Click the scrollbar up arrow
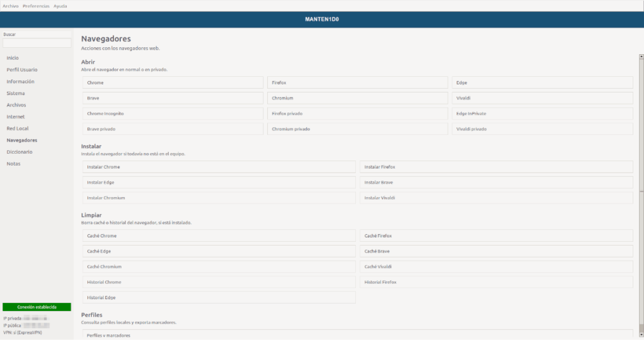Image resolution: width=644 pixels, height=340 pixels. click(641, 56)
